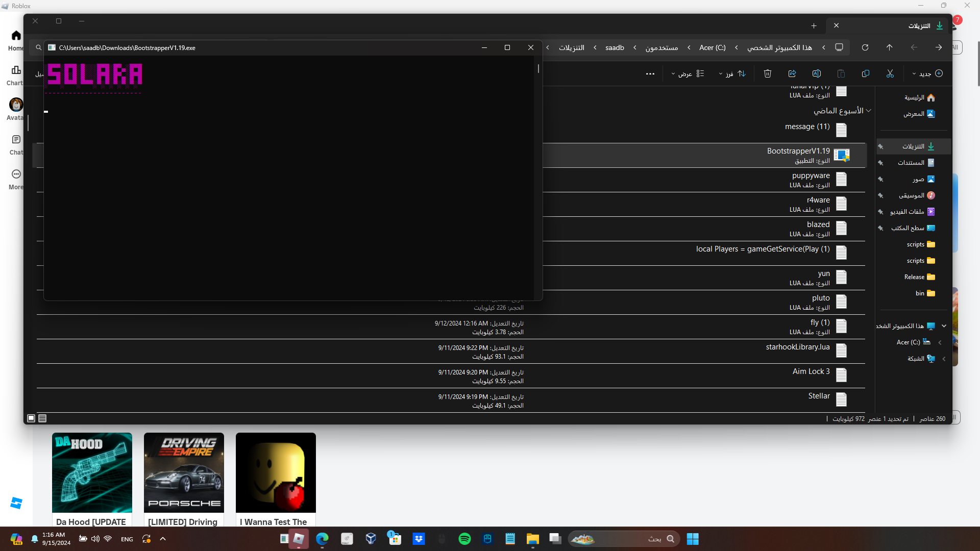This screenshot has height=551, width=980.
Task: Click the Delete trash can icon
Action: tap(768, 73)
